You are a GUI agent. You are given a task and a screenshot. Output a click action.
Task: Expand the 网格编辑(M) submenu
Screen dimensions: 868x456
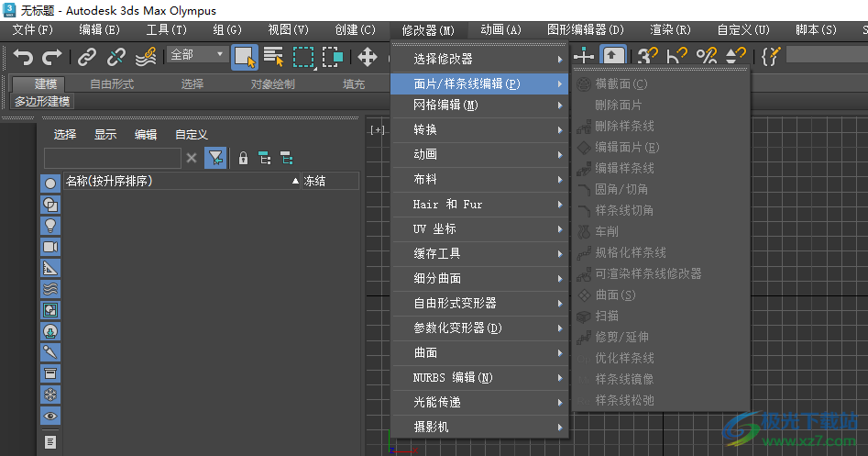479,106
